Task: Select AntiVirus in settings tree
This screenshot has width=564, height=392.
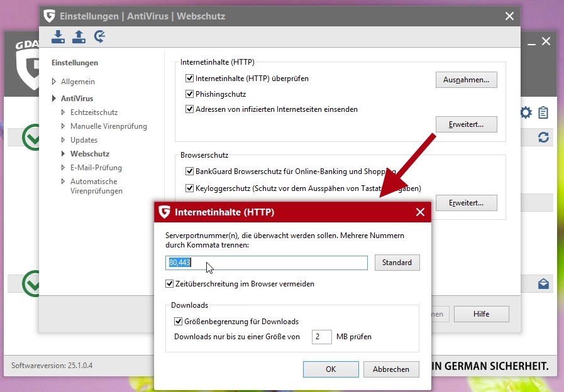Action: pos(77,98)
